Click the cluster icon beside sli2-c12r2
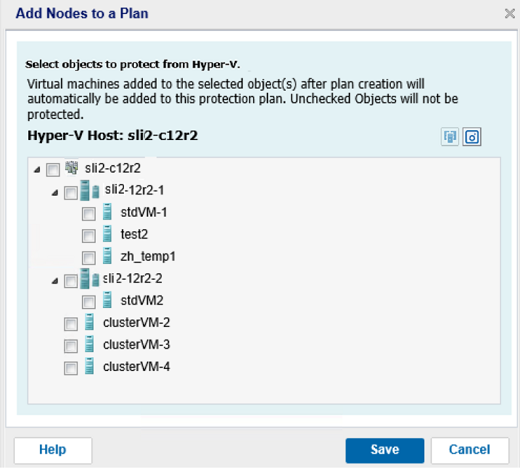Viewport: 520px width, 469px height. [72, 168]
